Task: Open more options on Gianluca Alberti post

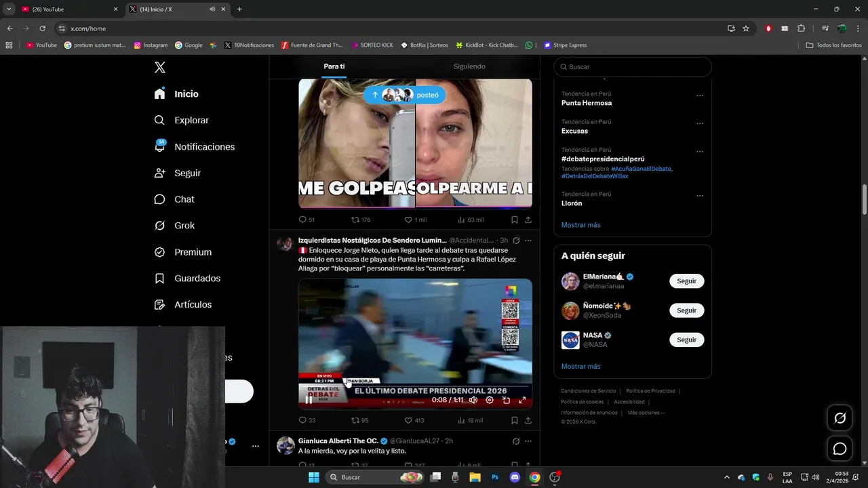Action: point(528,441)
